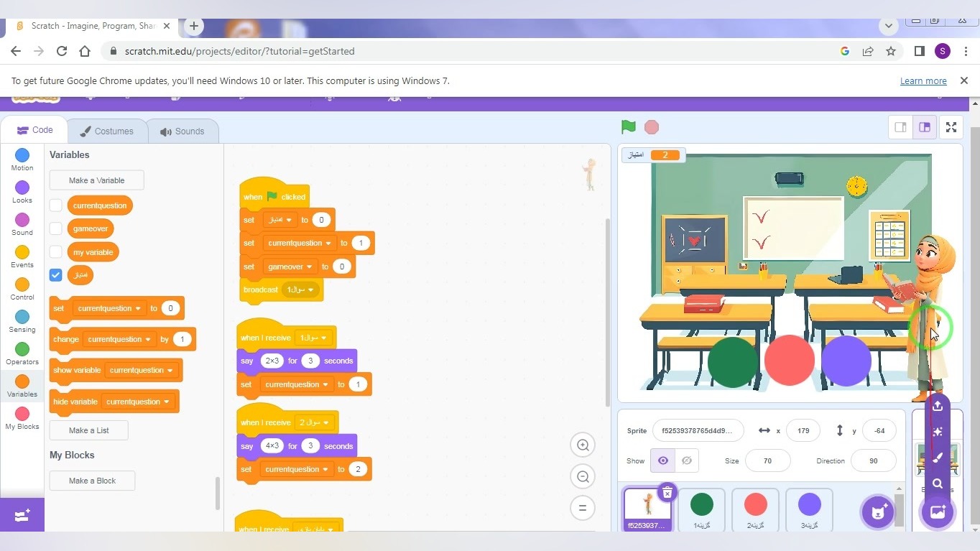Open variable dropdown in change-by block
Screen dimensions: 980x551
click(119, 339)
